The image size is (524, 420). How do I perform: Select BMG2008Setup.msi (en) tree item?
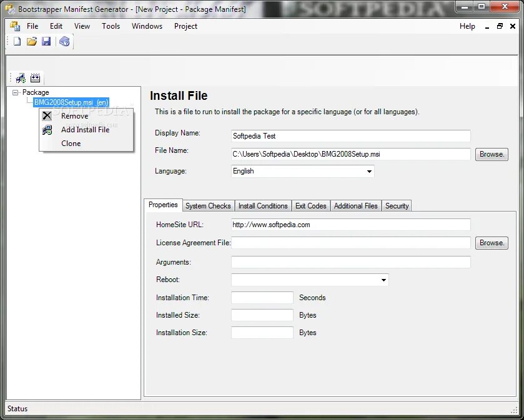pyautogui.click(x=71, y=102)
